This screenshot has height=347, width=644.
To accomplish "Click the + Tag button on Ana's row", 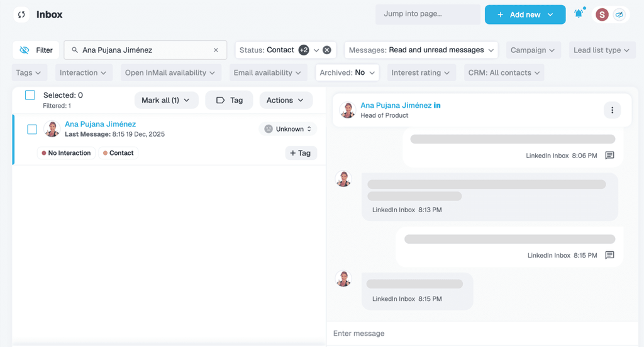I will coord(301,153).
